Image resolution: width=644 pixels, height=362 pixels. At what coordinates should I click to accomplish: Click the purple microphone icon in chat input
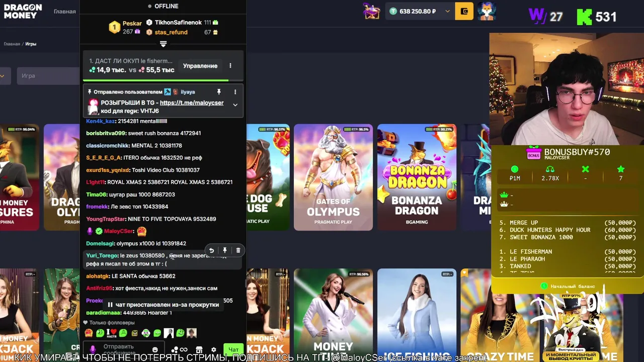93,349
